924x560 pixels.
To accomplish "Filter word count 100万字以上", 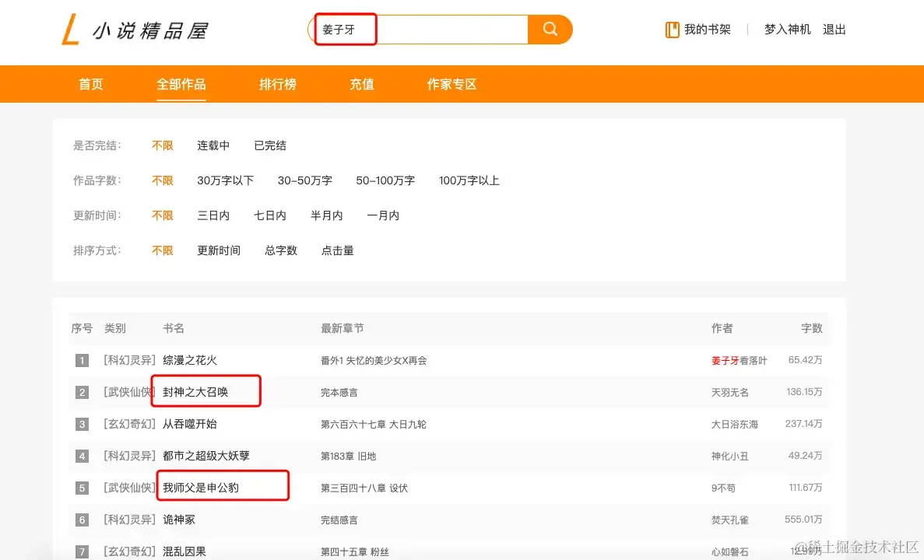I will point(469,180).
